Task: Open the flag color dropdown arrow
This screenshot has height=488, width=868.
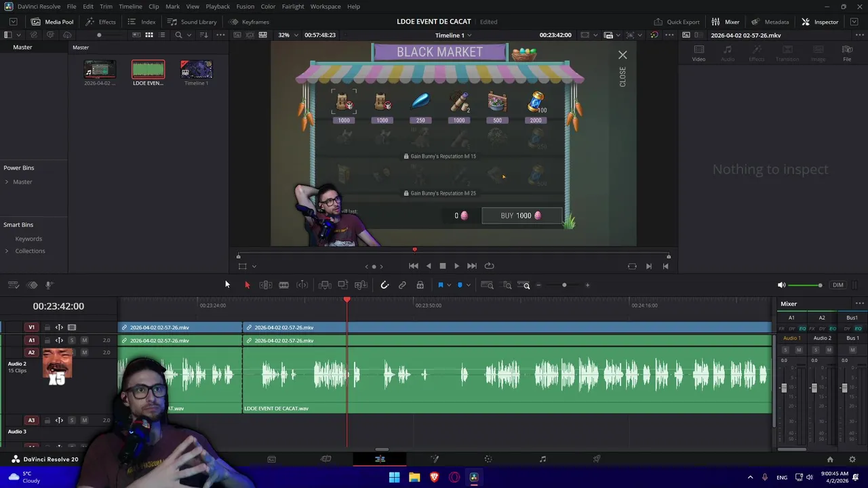Action: (x=449, y=285)
